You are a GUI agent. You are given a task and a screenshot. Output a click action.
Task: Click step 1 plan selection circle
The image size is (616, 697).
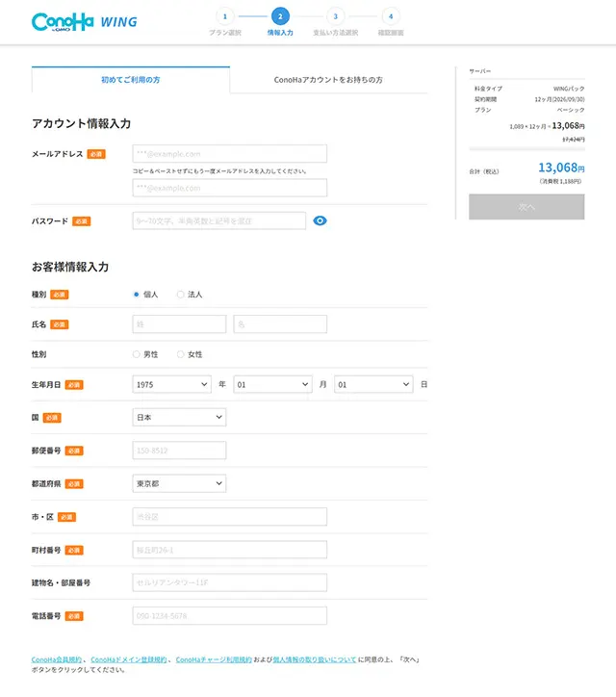click(x=225, y=16)
